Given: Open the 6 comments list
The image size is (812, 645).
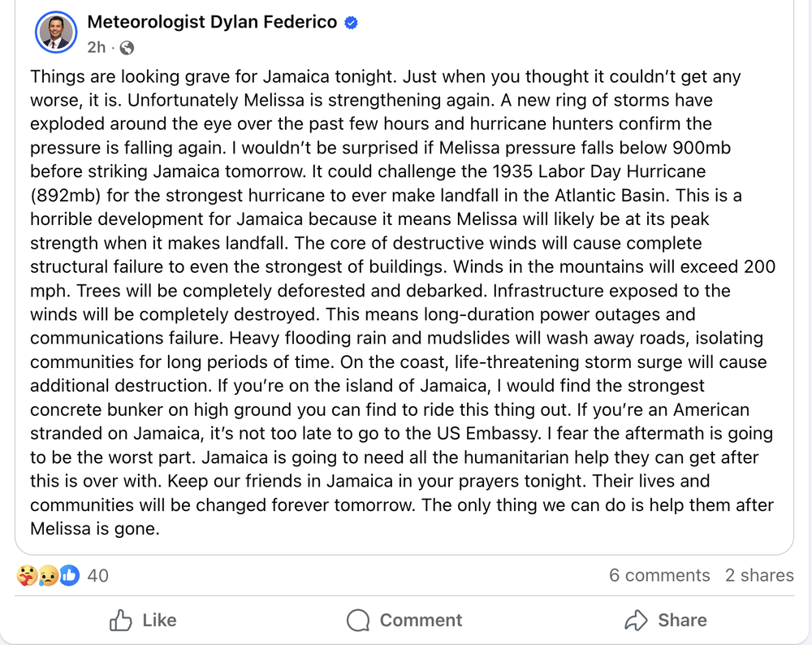Looking at the screenshot, I should (x=659, y=575).
